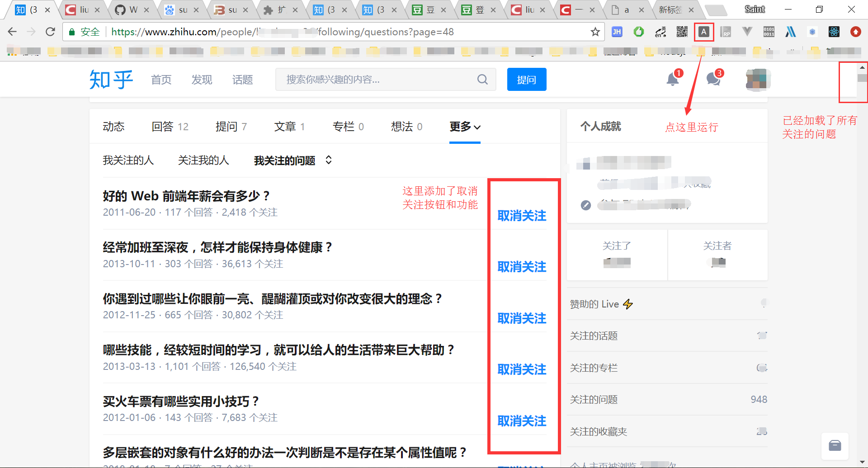Open question 买火车票有哪些实用小技巧？
This screenshot has width=868, height=468.
point(181,401)
